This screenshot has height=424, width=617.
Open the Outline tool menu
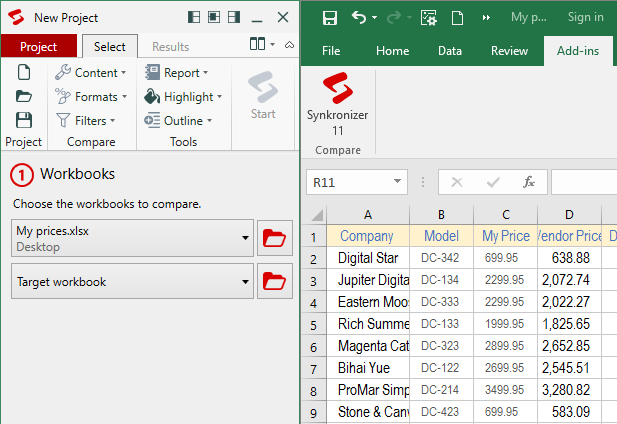tap(178, 121)
